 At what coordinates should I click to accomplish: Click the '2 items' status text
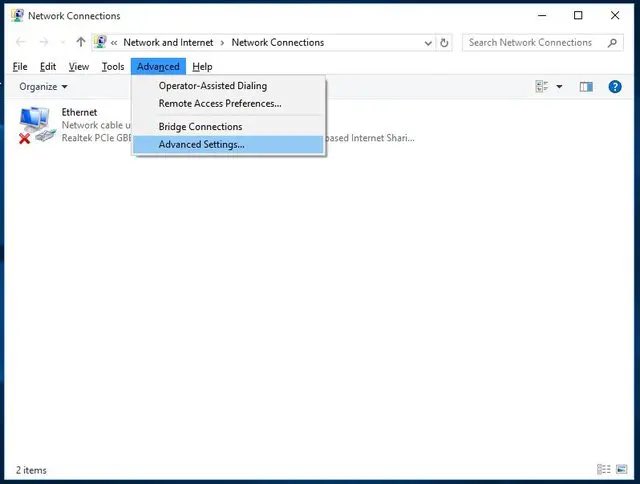[x=31, y=470]
